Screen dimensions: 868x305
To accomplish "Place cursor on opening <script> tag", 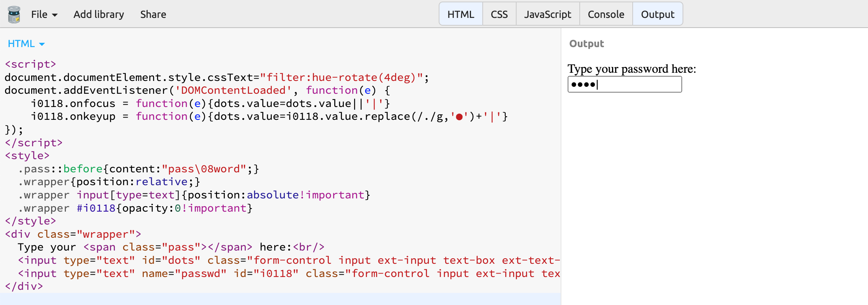I will click(30, 64).
